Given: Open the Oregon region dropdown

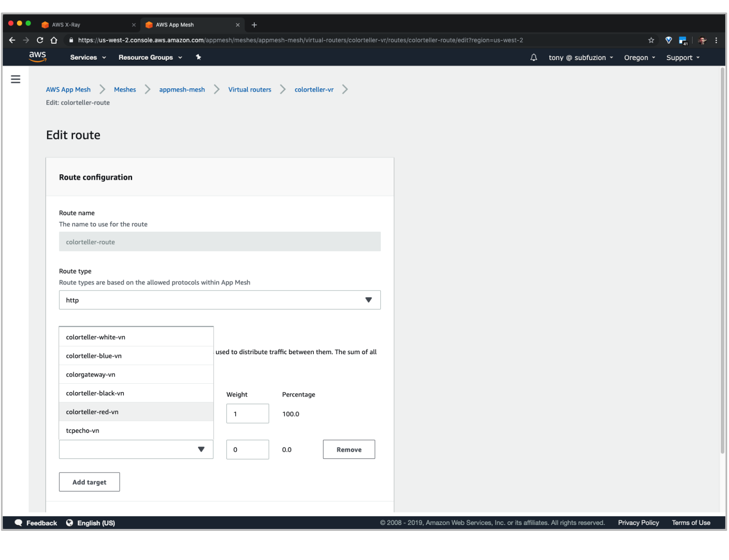Looking at the screenshot, I should [x=640, y=57].
